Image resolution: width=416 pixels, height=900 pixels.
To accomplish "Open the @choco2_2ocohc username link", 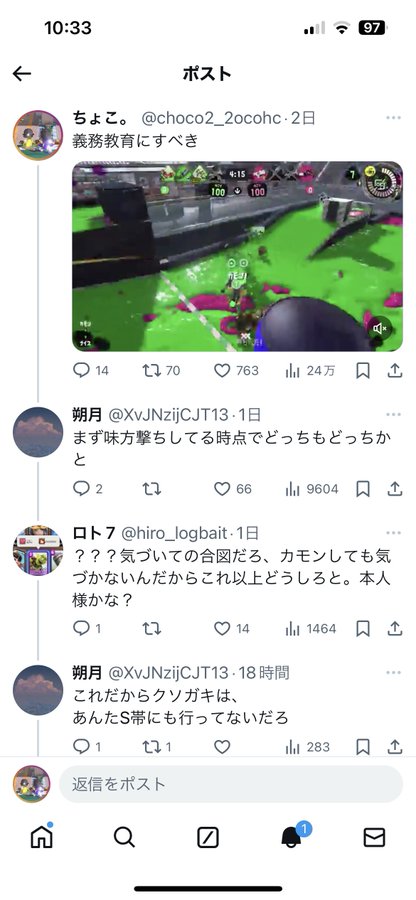I will (212, 118).
